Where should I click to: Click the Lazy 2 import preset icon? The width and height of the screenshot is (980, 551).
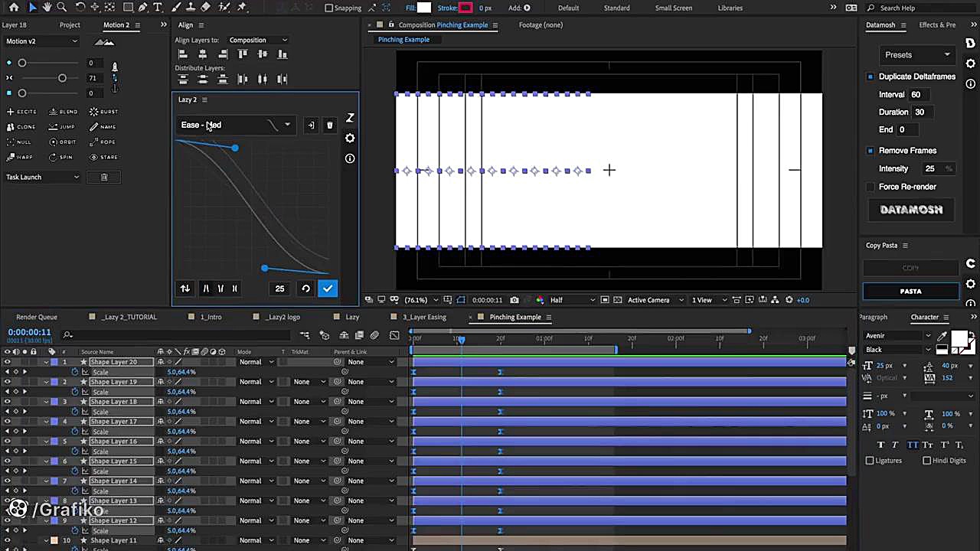tap(310, 125)
